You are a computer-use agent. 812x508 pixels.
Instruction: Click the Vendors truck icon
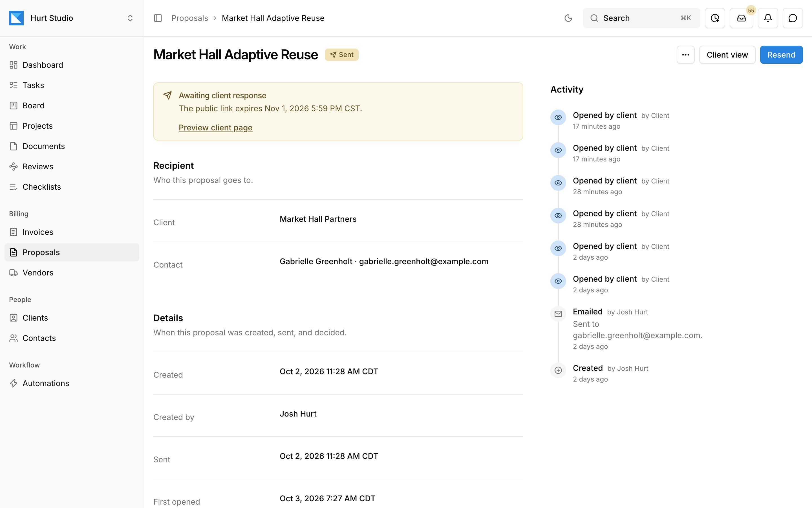point(14,273)
